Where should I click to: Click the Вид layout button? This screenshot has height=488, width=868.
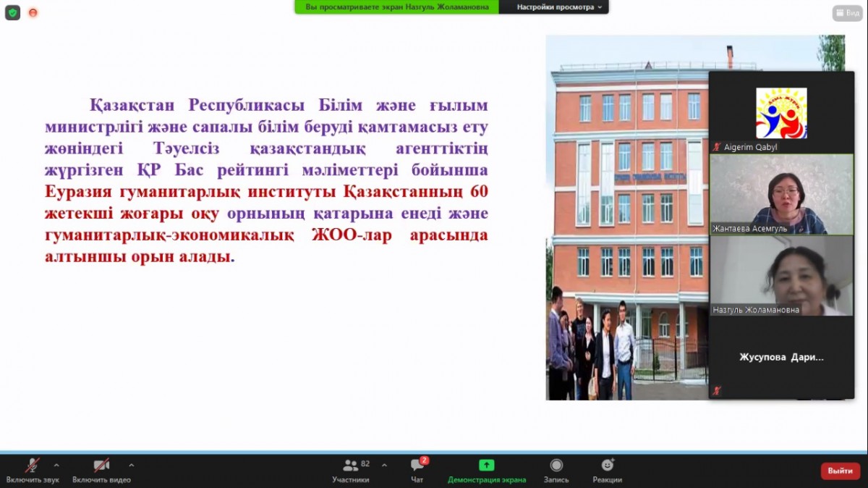tap(847, 13)
